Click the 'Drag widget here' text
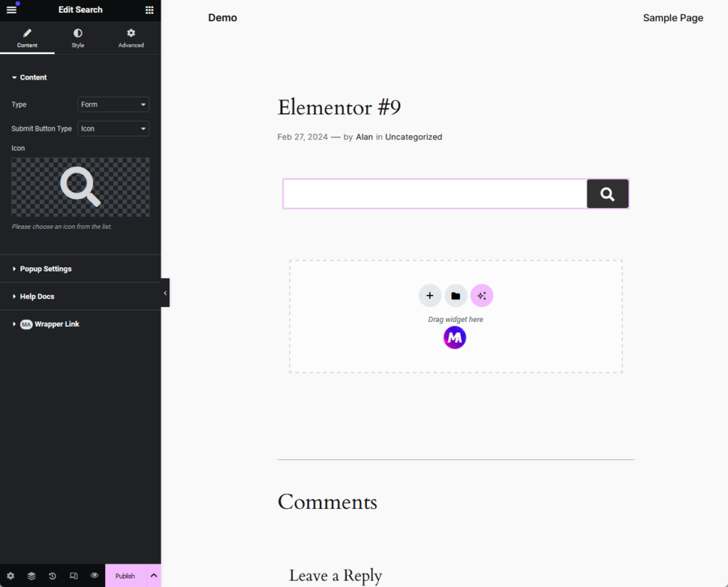The image size is (728, 587). [x=456, y=319]
